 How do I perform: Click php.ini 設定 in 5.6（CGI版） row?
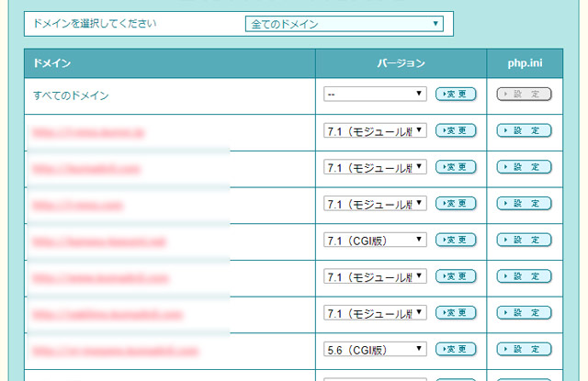click(524, 349)
